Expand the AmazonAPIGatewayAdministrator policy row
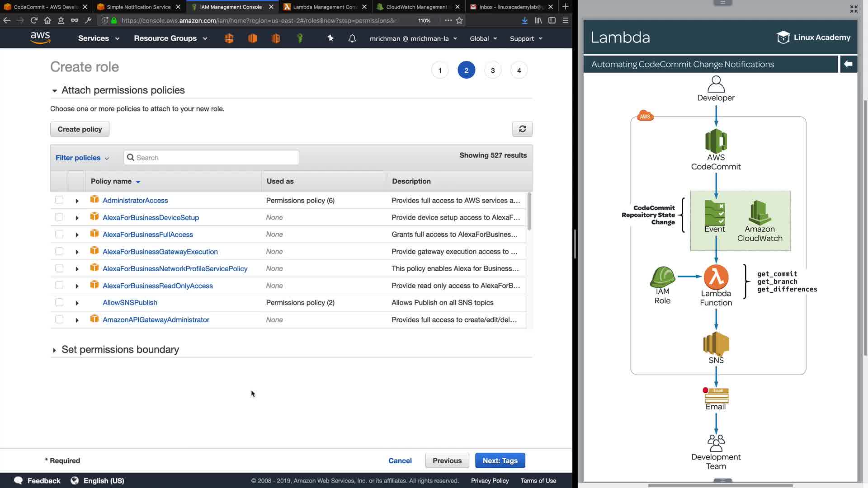The image size is (868, 488). [77, 320]
